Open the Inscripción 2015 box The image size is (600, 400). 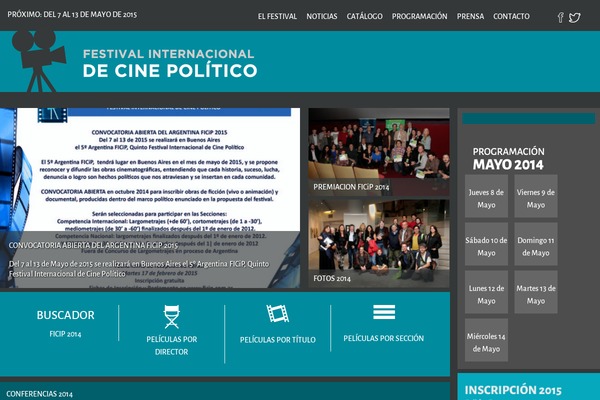pyautogui.click(x=528, y=387)
